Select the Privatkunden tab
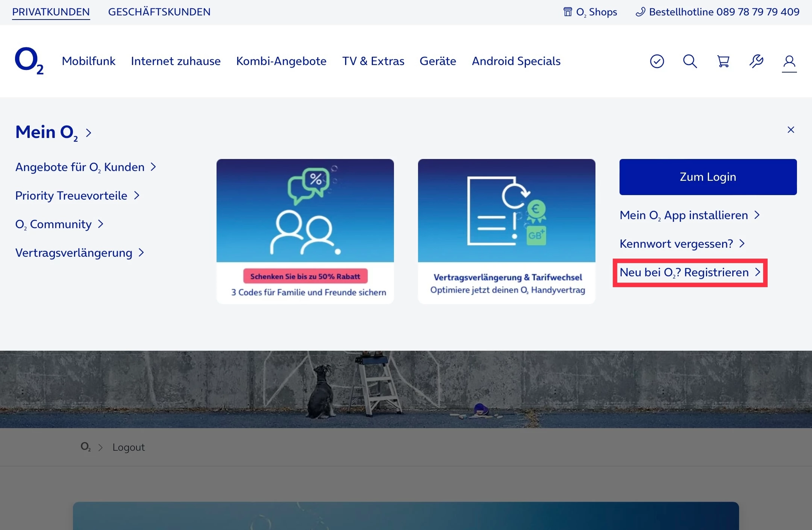The image size is (812, 530). pyautogui.click(x=51, y=12)
